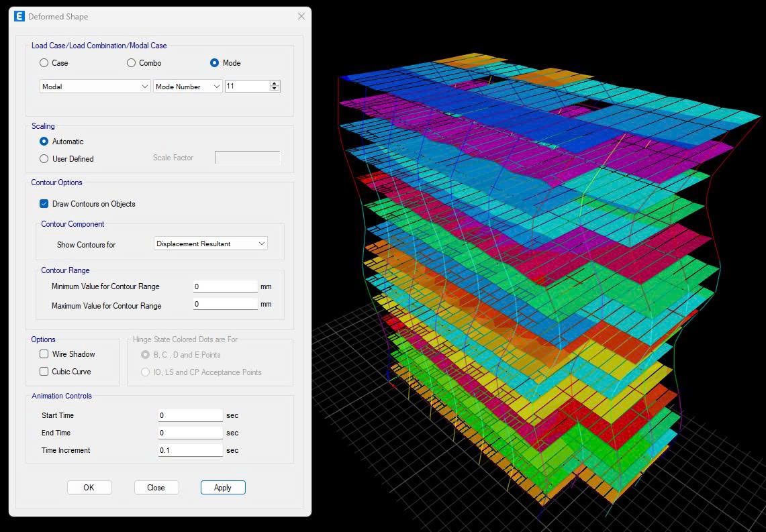Click the 'Show Contours for' label
The image size is (766, 532).
[86, 244]
